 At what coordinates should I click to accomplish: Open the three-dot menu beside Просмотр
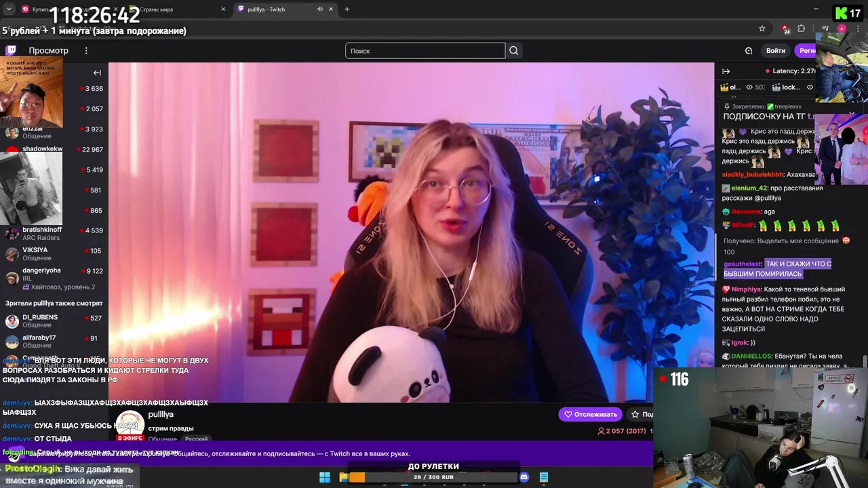86,51
